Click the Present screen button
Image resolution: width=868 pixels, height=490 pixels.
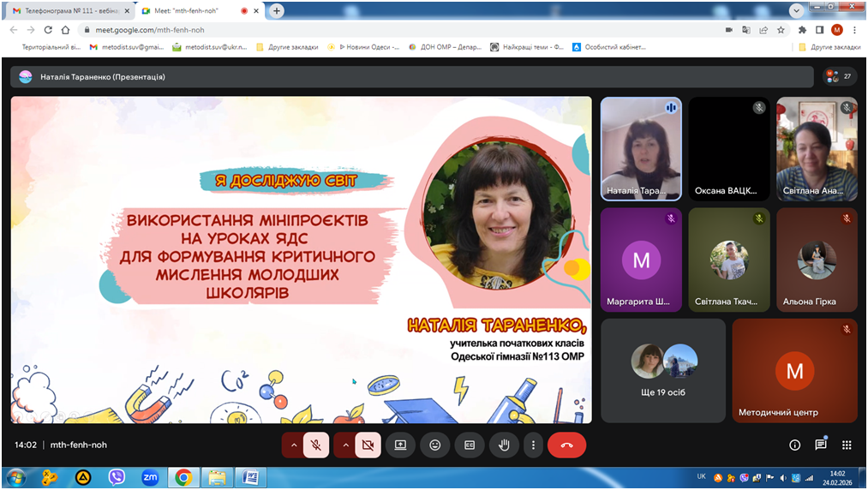click(400, 445)
